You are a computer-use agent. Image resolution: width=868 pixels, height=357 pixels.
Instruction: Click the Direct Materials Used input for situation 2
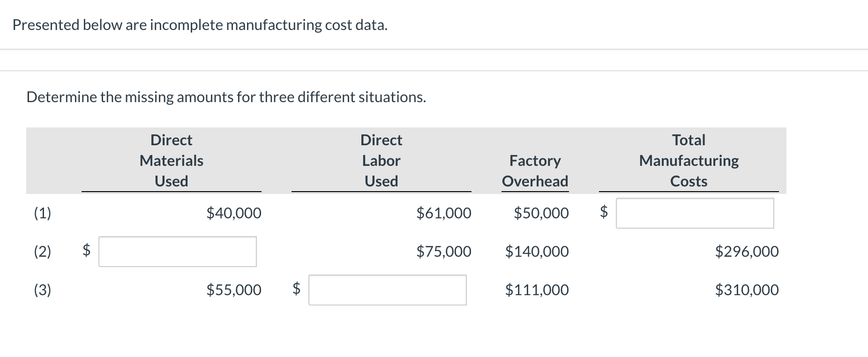[x=177, y=252]
